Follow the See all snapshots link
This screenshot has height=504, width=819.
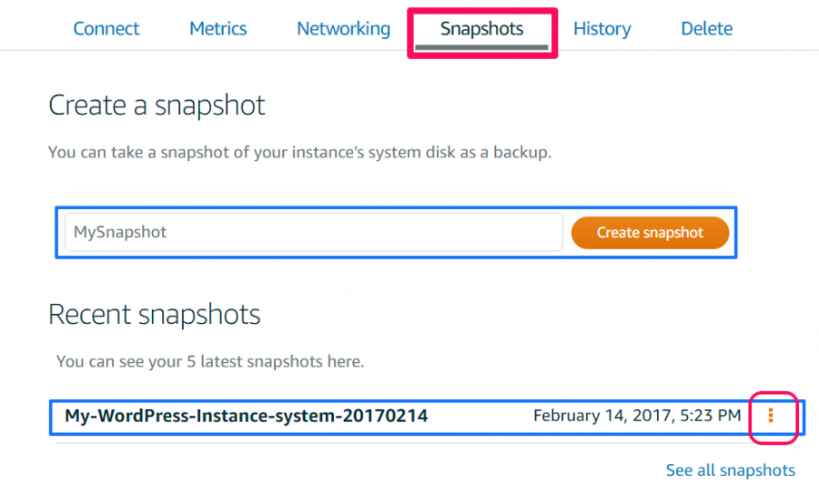730,470
